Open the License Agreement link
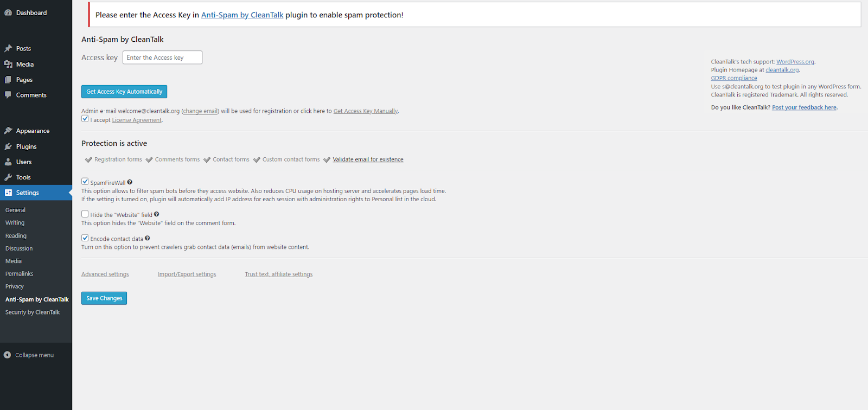Image resolution: width=868 pixels, height=410 pixels. pos(137,120)
